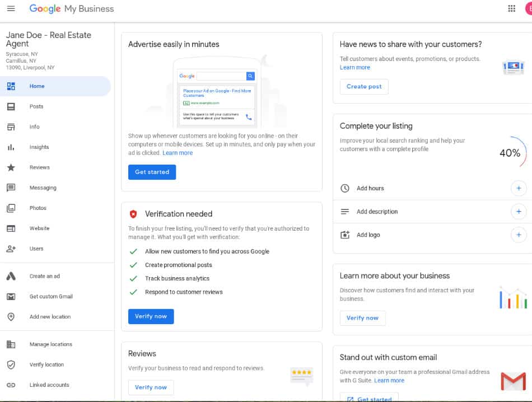Click the Photos gallery icon

11,208
